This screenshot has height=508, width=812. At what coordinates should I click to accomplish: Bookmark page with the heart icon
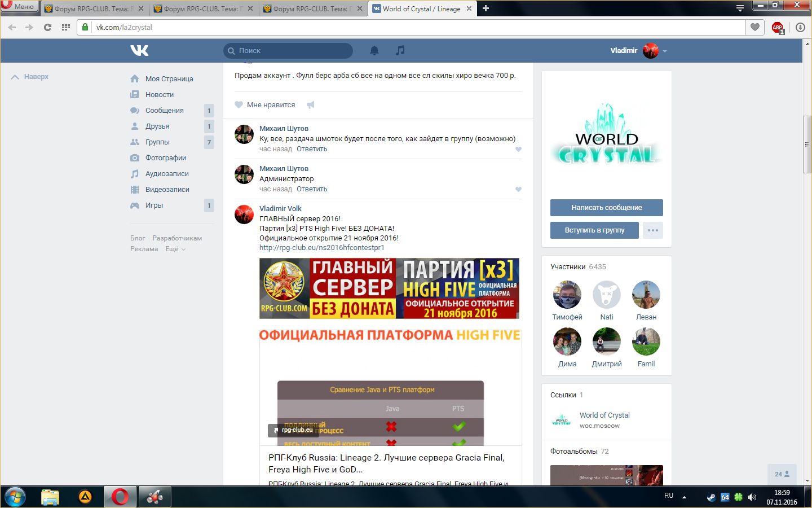coord(754,27)
